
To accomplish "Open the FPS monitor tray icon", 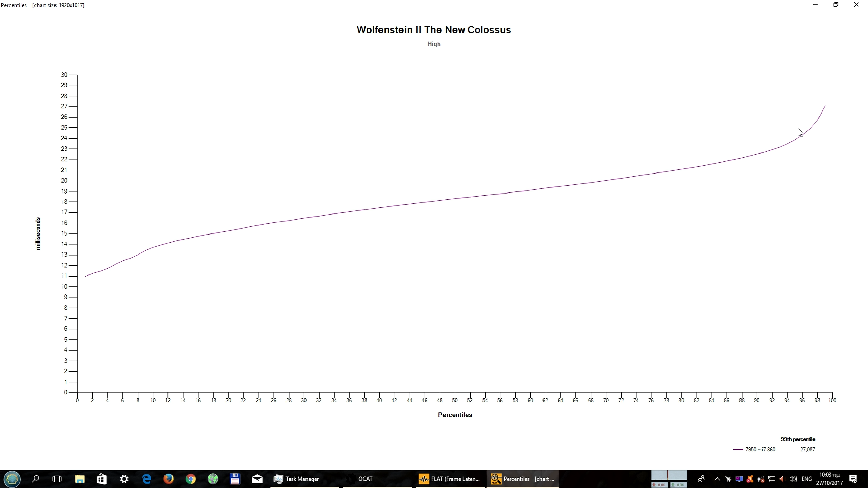I will (739, 479).
